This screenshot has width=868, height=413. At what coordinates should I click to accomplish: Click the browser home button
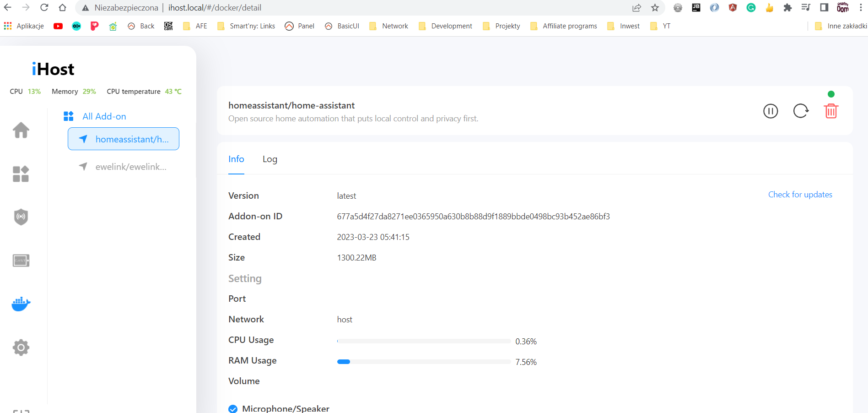coord(62,8)
